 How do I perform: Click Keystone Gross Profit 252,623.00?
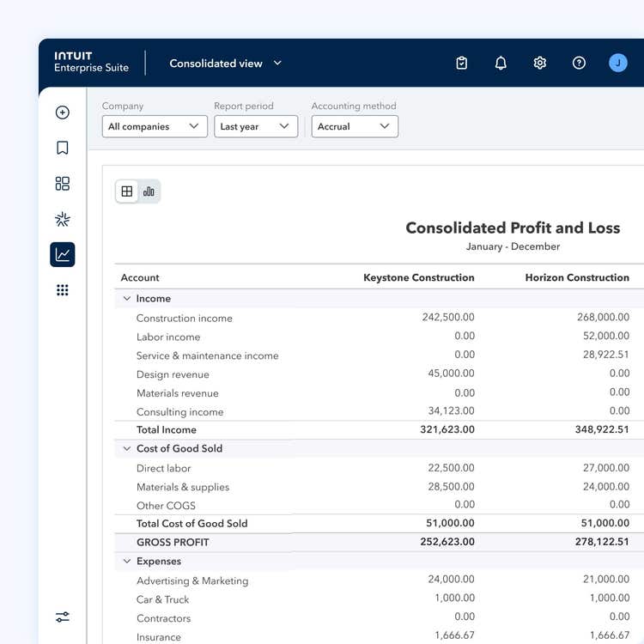tap(447, 542)
